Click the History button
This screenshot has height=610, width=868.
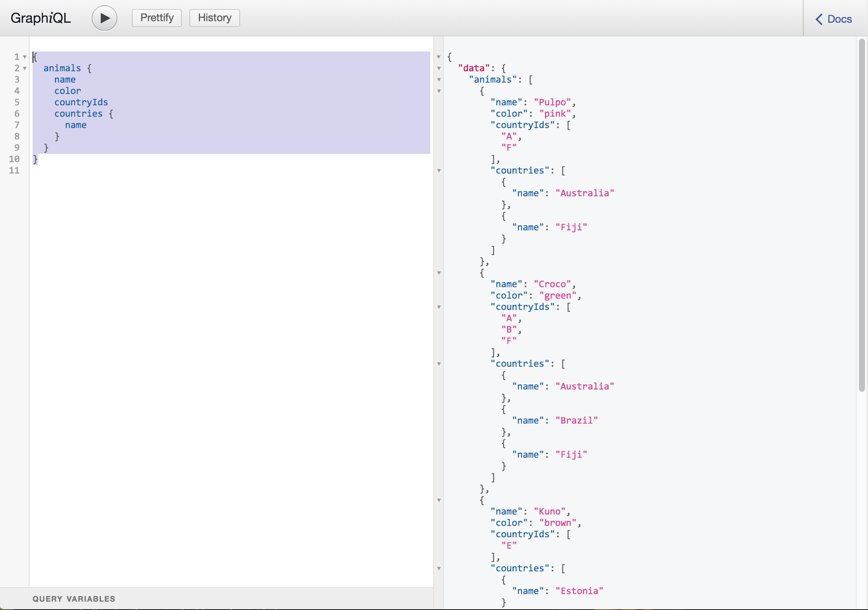215,17
